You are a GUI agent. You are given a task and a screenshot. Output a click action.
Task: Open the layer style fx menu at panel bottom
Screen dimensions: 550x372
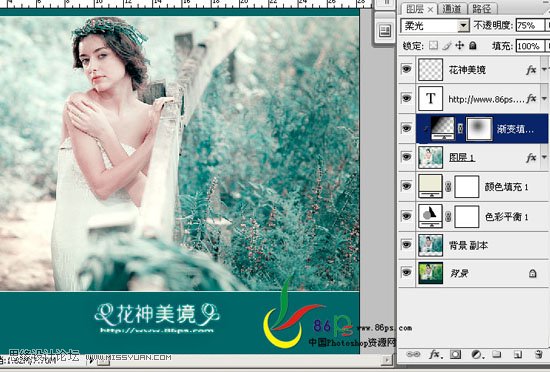point(435,354)
